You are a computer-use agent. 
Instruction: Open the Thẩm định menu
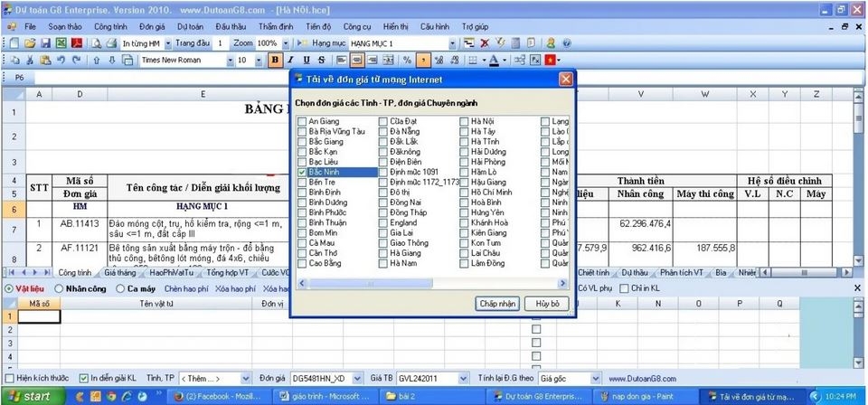click(275, 26)
